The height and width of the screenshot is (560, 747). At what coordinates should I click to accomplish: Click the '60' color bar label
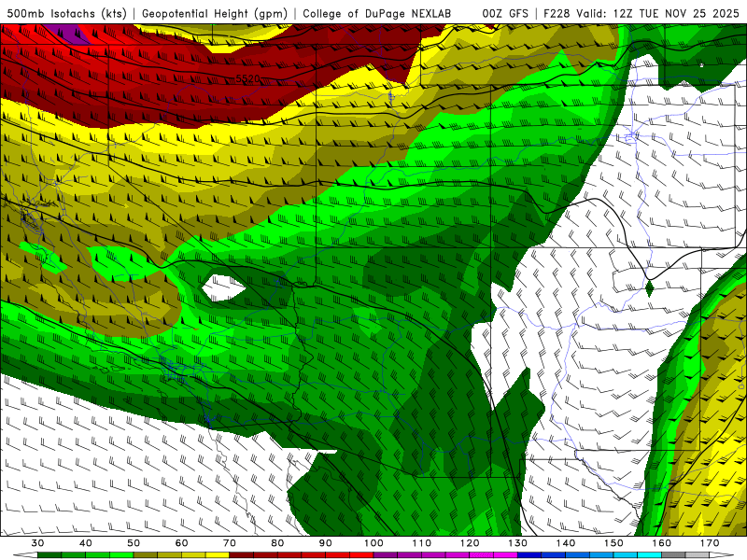[181, 543]
